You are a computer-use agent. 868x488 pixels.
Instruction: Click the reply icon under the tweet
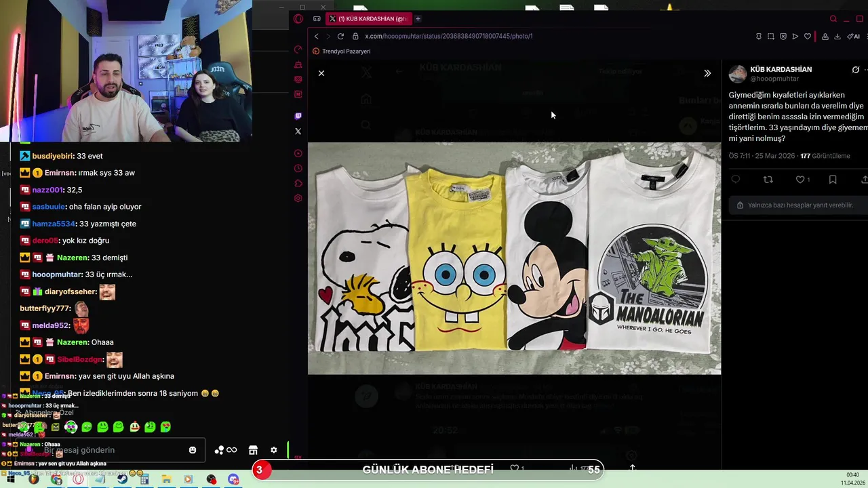coord(736,180)
